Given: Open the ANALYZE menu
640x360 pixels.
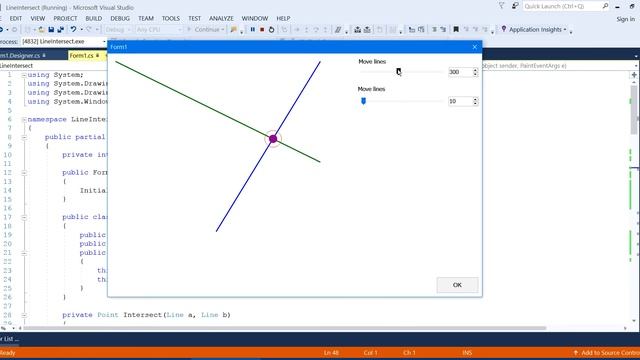Looking at the screenshot, I should (x=221, y=18).
